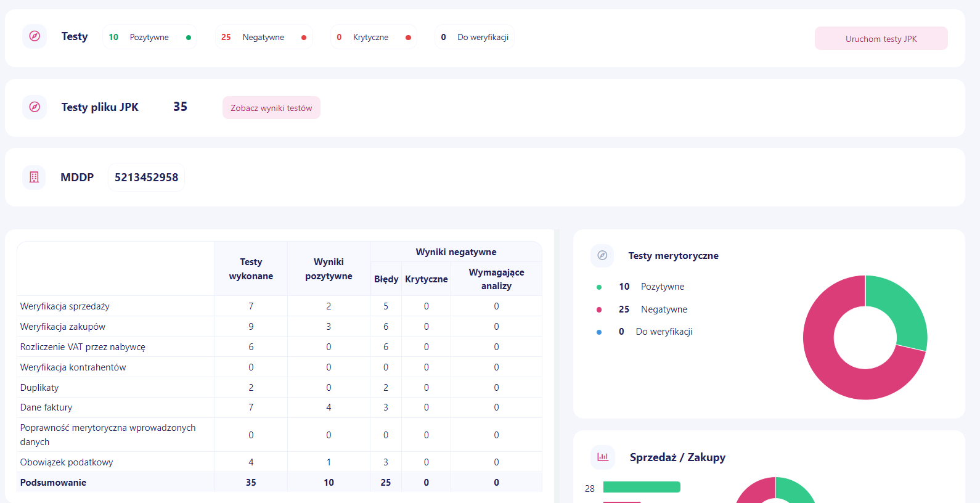Screen dimensions: 980x503
Task: Click the pink Negatywne legend dot in Testy merytoryczne
Action: pos(599,309)
